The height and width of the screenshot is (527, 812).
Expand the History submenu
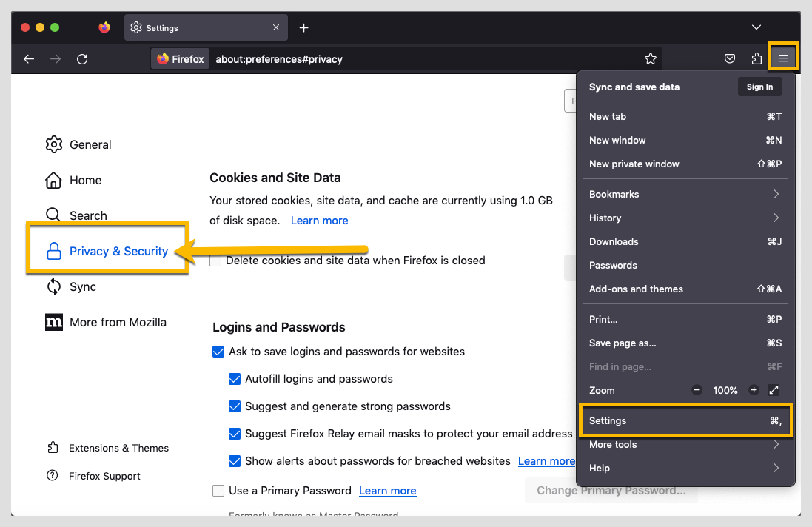pos(605,218)
